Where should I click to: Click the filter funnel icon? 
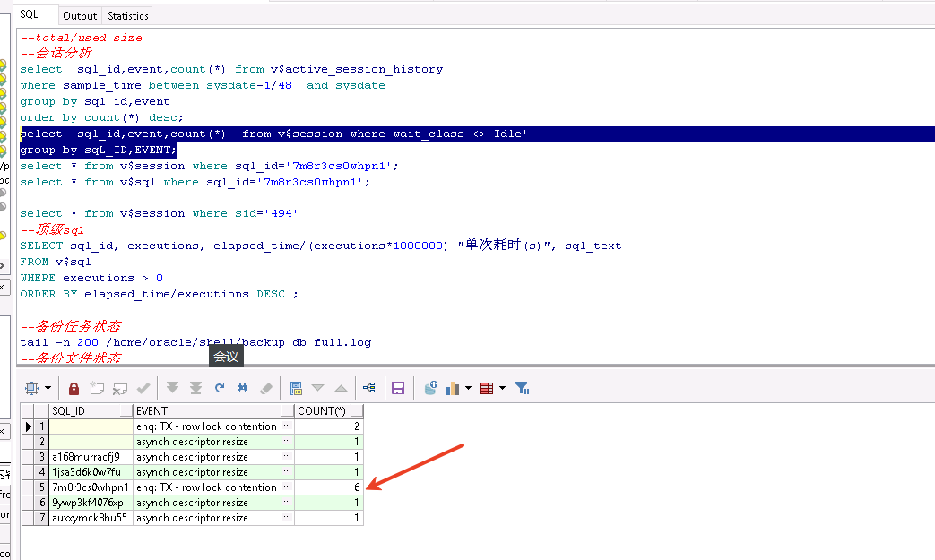point(523,388)
